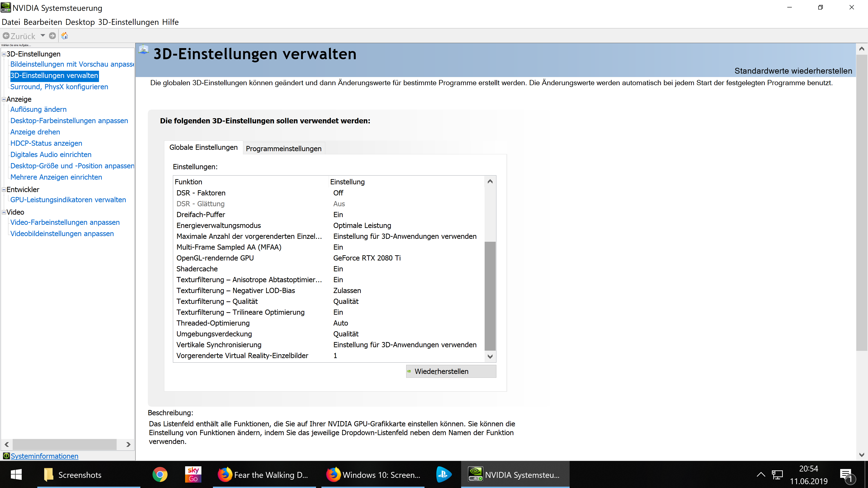This screenshot has width=868, height=488.
Task: Click the Wiederherstellen button
Action: (451, 371)
